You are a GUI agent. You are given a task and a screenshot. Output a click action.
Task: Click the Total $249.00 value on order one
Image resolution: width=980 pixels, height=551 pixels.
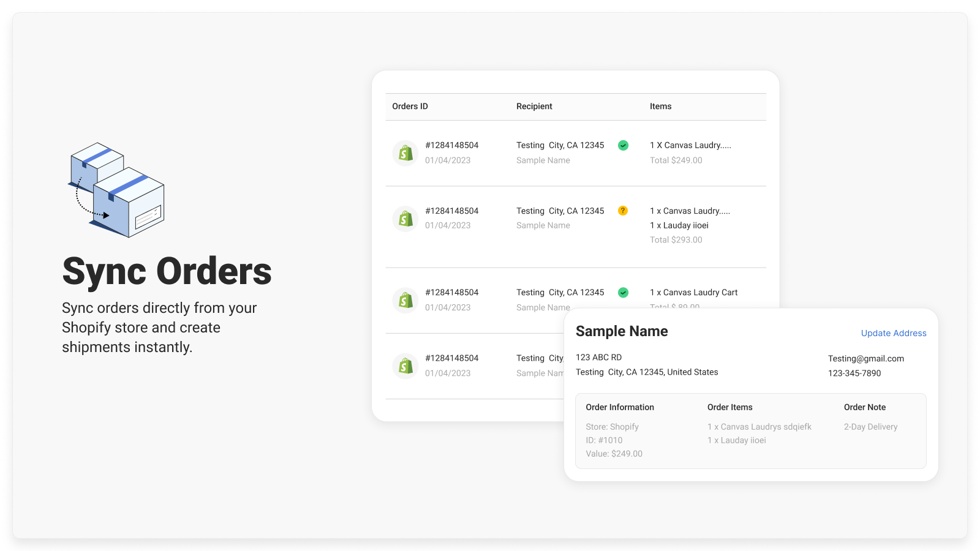(676, 160)
